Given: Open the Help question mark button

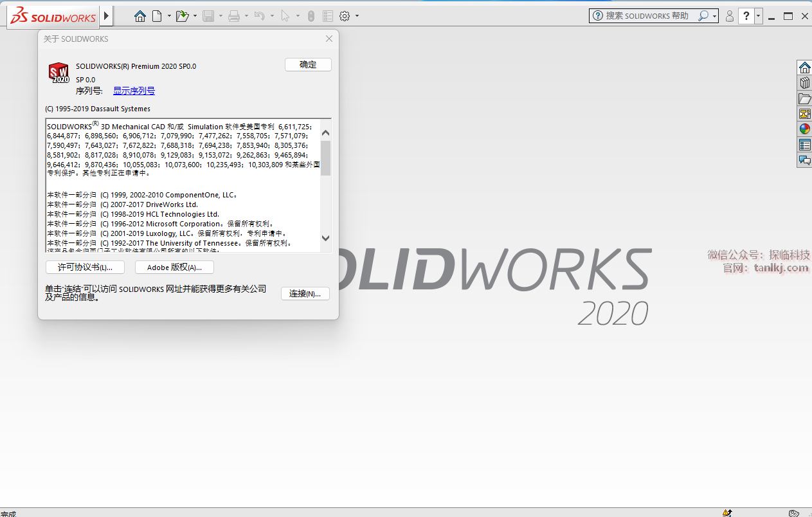Looking at the screenshot, I should [x=746, y=16].
